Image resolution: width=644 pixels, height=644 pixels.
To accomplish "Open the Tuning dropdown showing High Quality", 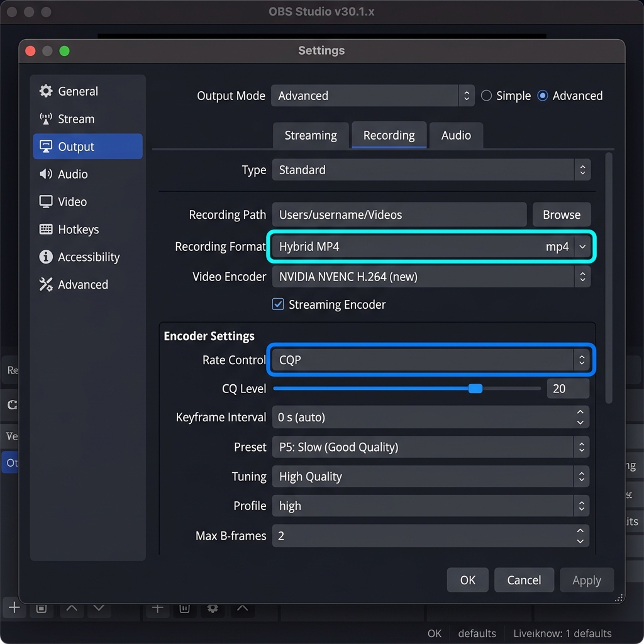I will point(430,477).
